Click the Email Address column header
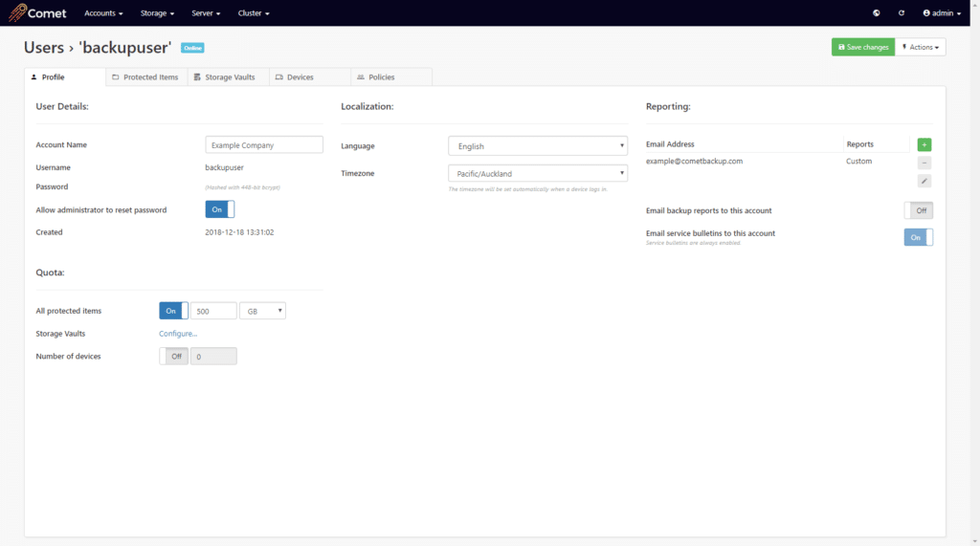Viewport: 980px width, 546px height. tap(670, 144)
